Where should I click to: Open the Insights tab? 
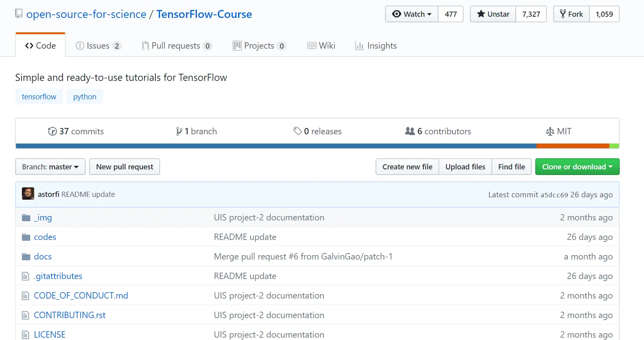(x=376, y=45)
